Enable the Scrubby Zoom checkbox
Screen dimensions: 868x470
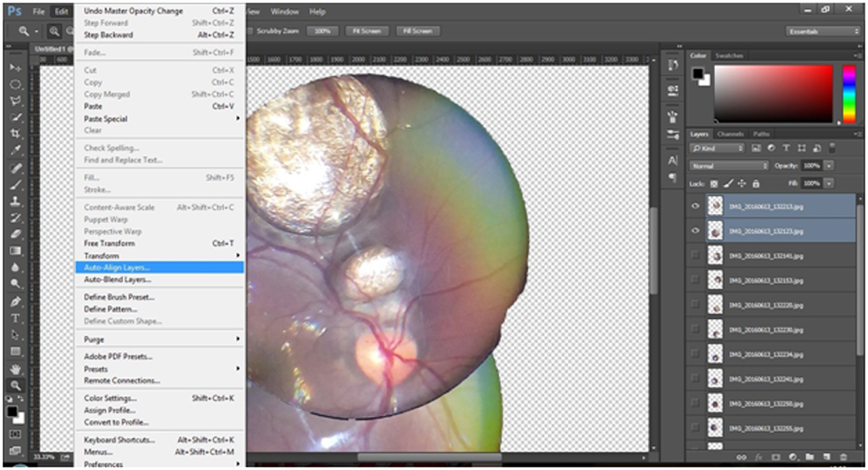[x=250, y=31]
